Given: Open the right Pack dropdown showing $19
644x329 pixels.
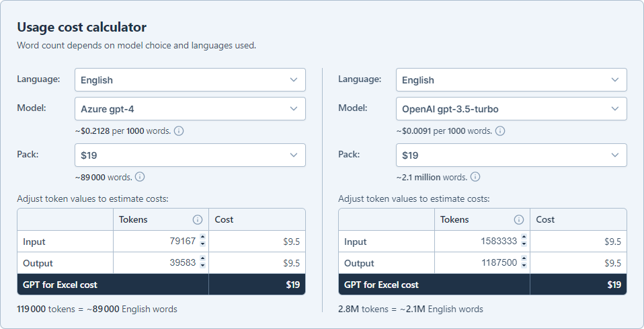Looking at the screenshot, I should (512, 155).
